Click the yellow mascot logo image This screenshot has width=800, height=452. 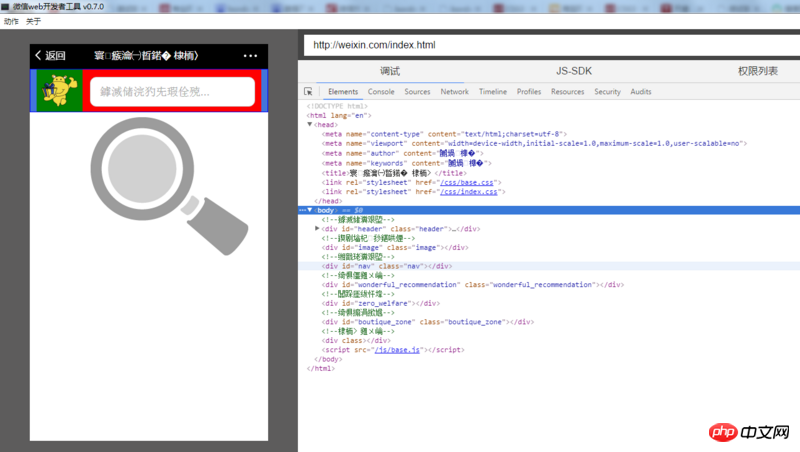pyautogui.click(x=58, y=91)
